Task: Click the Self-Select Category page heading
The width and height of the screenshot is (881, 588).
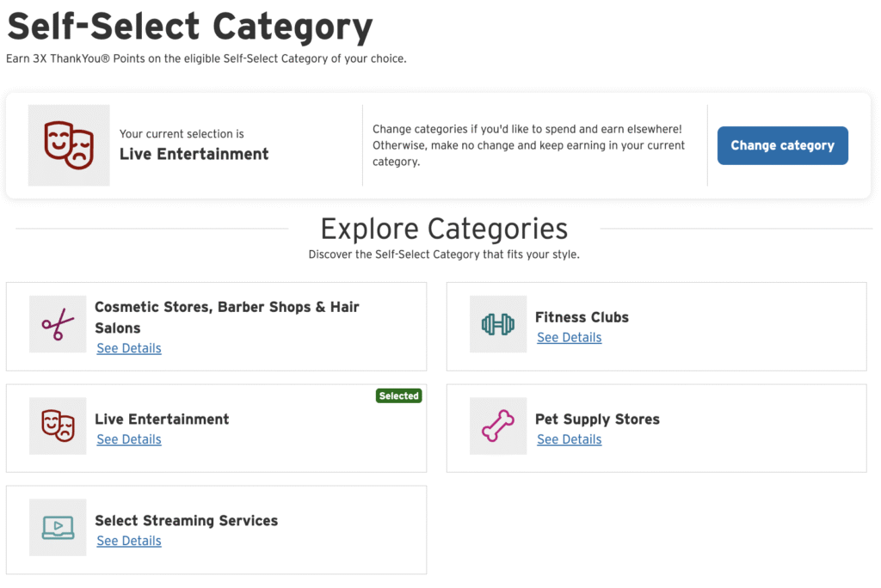Action: (190, 27)
